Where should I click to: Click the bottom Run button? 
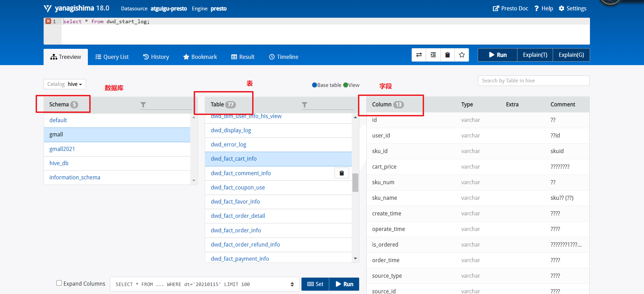click(344, 284)
